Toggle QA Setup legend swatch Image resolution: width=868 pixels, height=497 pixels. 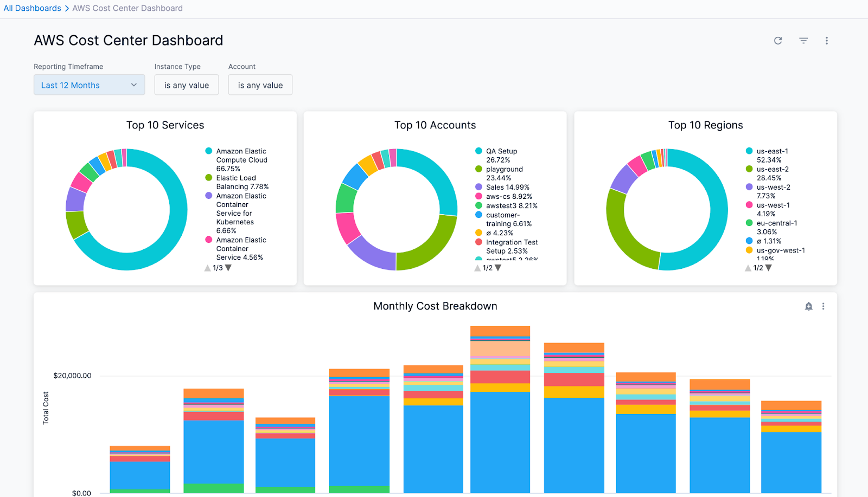[x=479, y=151]
